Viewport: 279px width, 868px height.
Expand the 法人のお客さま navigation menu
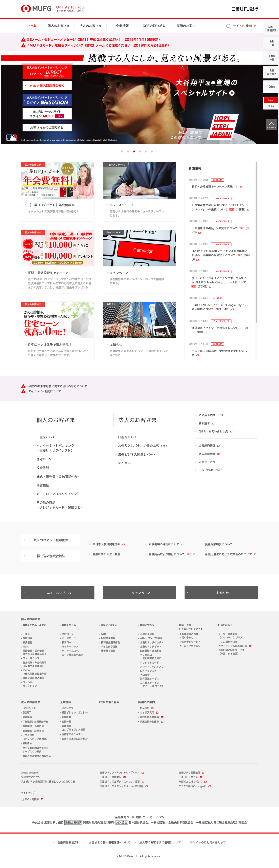click(x=90, y=26)
